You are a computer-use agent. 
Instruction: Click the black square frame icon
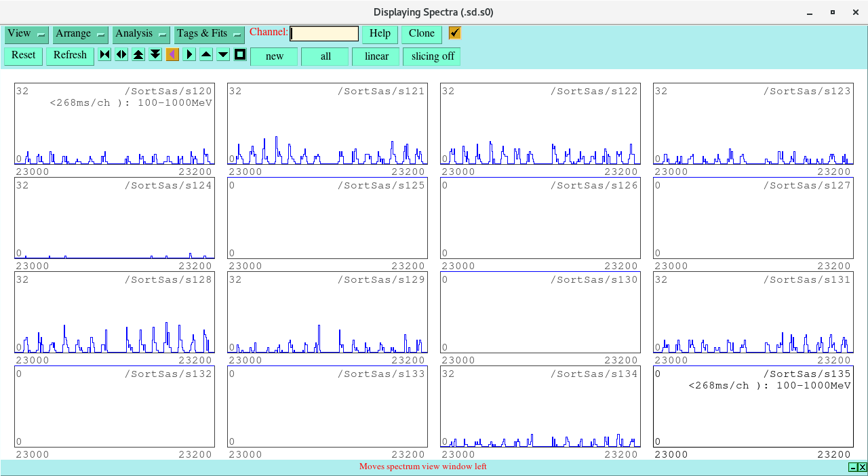pos(240,55)
